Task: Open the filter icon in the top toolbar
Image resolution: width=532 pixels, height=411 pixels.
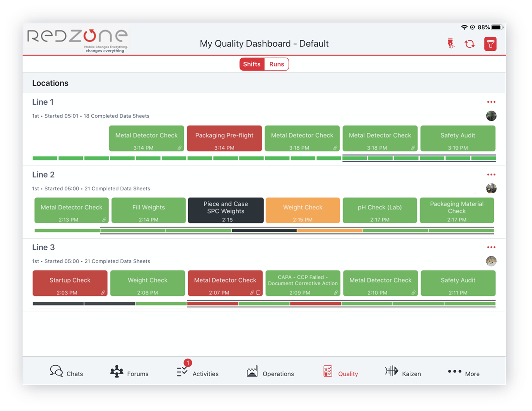Action: click(490, 44)
